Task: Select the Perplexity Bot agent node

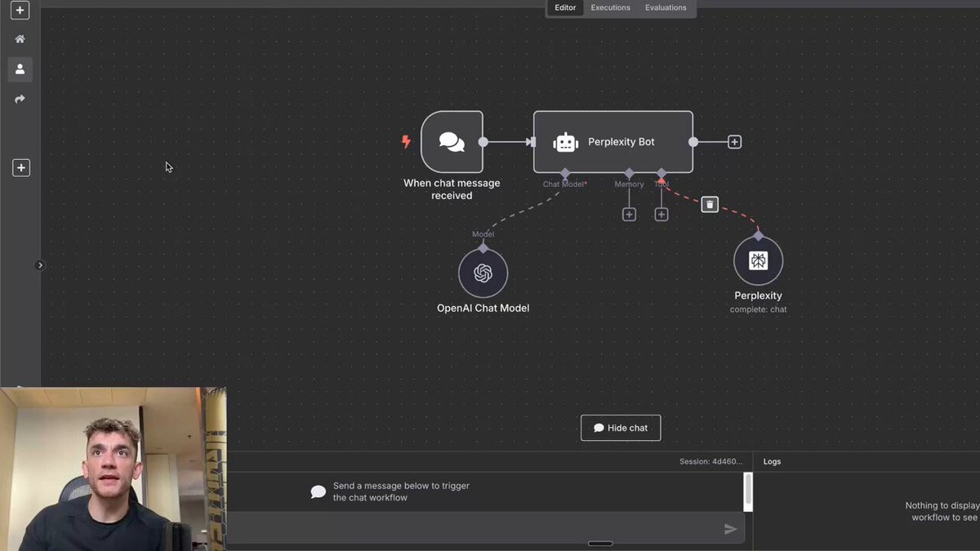Action: (613, 142)
